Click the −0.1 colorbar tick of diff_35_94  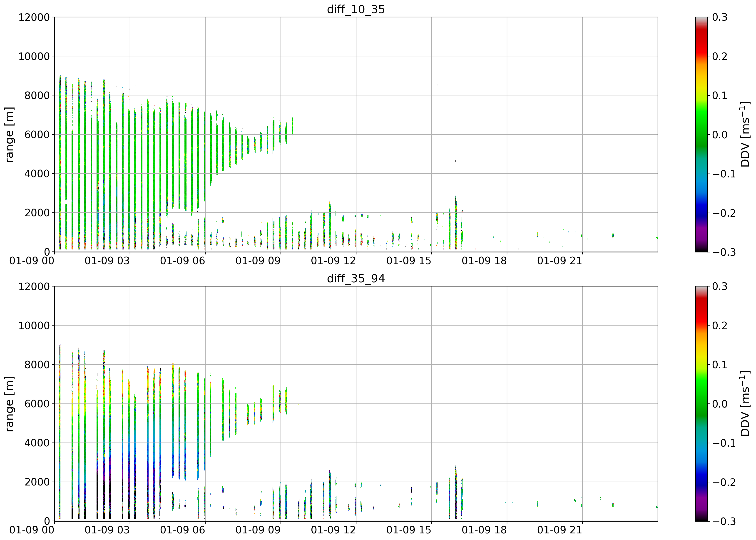click(724, 443)
